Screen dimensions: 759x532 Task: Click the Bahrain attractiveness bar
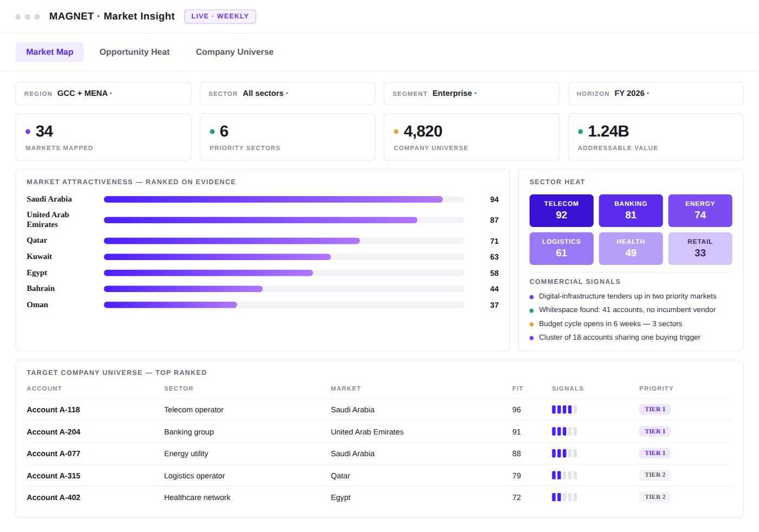coord(284,289)
